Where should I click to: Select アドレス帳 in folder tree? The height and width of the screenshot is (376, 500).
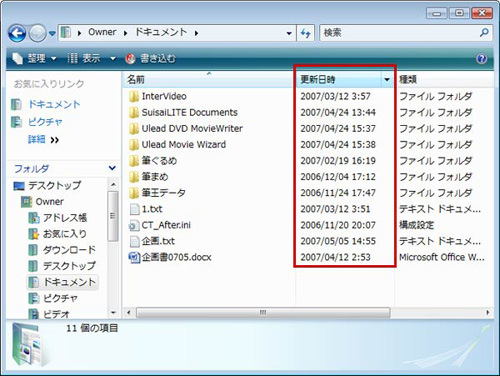tap(65, 218)
